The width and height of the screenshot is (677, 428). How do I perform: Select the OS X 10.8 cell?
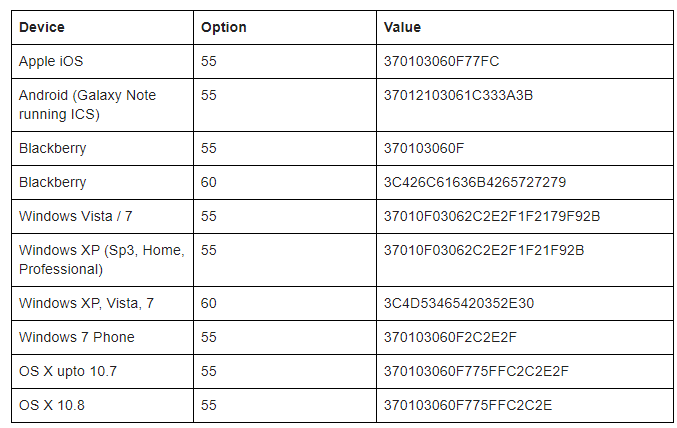[52, 405]
